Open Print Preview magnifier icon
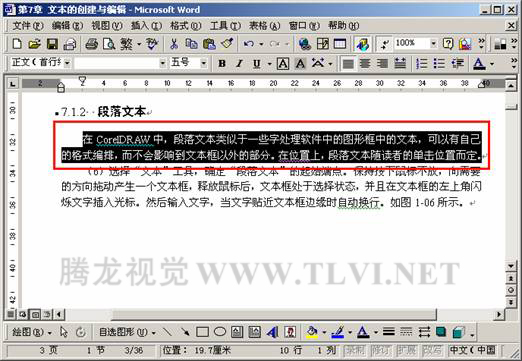Screen dimensions: 522x361 point(109,44)
